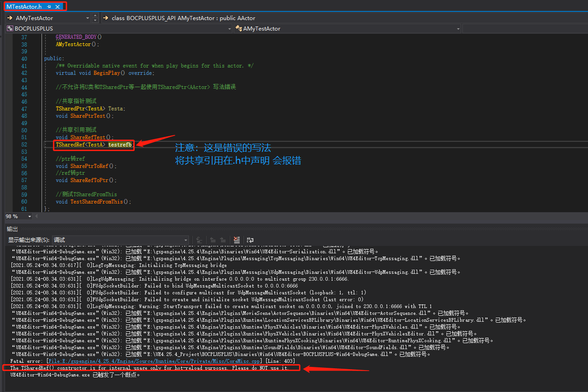The height and width of the screenshot is (392, 588).
Task: Toggle word wrap in the output window
Action: pyautogui.click(x=250, y=240)
